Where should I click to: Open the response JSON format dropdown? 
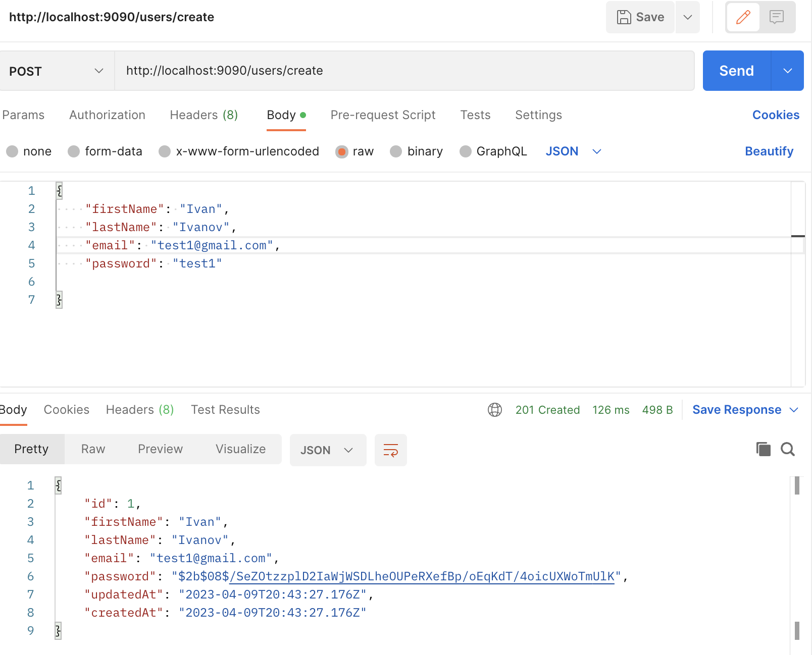[327, 450]
